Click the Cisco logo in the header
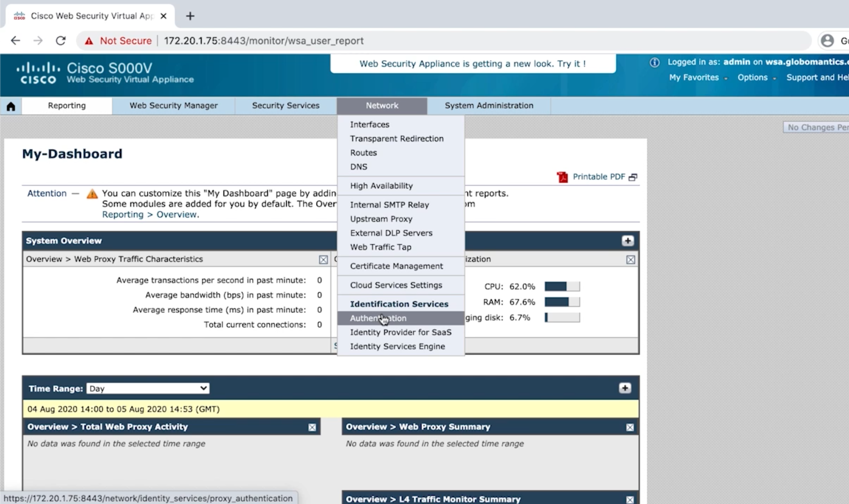 pos(38,73)
